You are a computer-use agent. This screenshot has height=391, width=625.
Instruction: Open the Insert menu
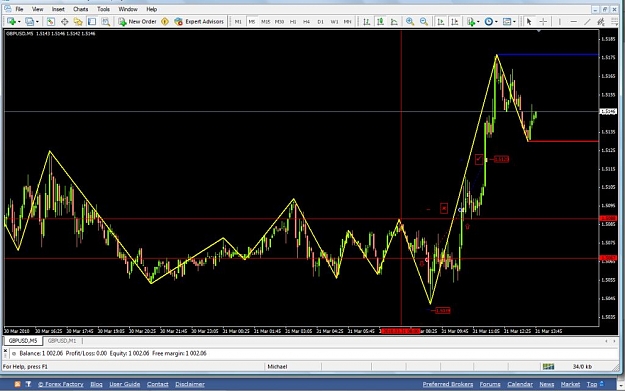tap(58, 9)
